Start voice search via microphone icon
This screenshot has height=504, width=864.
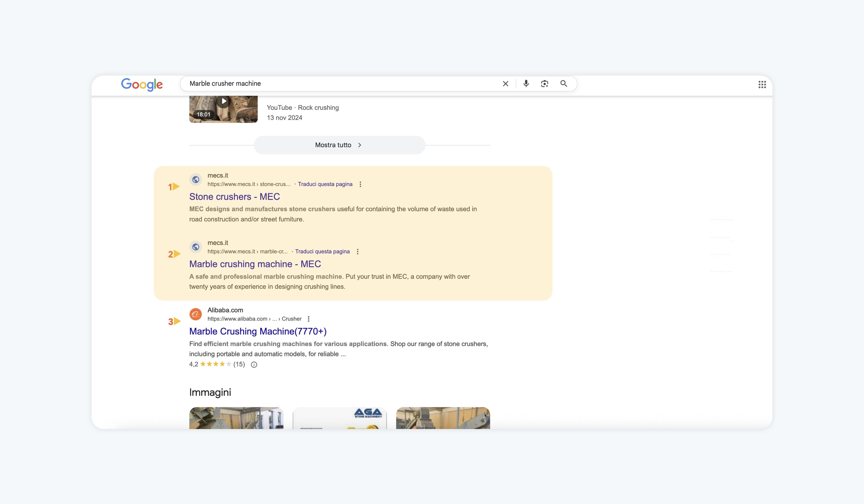coord(526,84)
